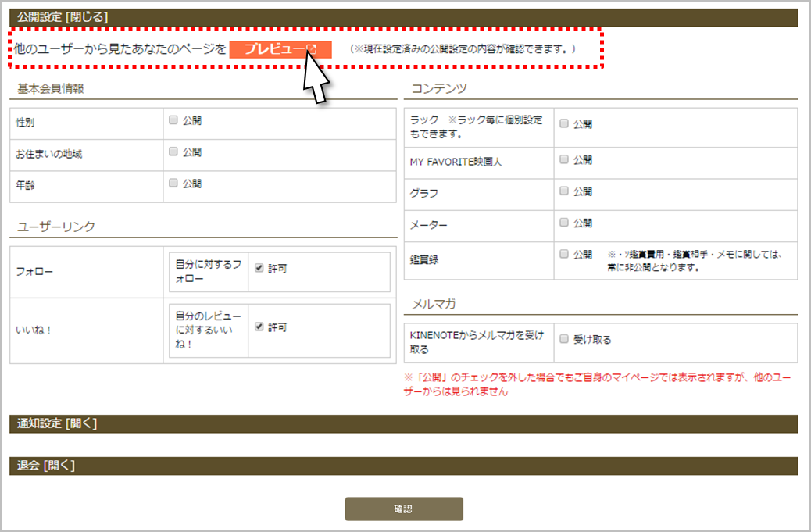Enable 公開 for 鑑賞録

point(564,254)
